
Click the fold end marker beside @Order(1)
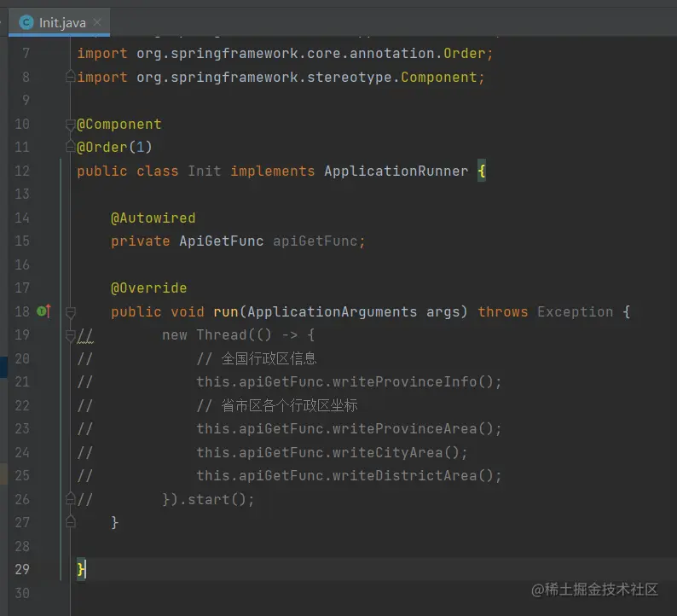coord(70,147)
